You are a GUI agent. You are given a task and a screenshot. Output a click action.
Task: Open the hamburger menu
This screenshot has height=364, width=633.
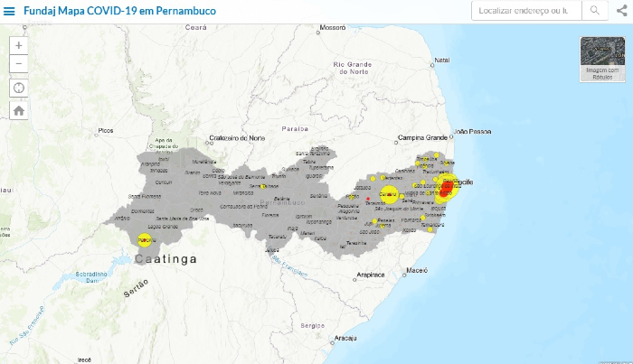tap(9, 11)
